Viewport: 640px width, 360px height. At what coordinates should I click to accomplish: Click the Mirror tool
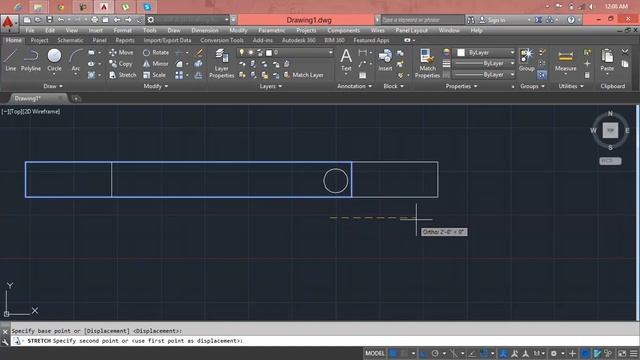pos(156,64)
